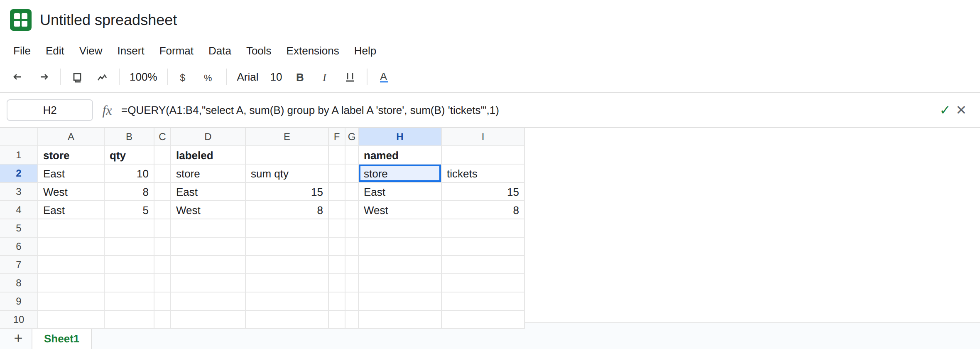Open the Insert menu

[x=131, y=51]
